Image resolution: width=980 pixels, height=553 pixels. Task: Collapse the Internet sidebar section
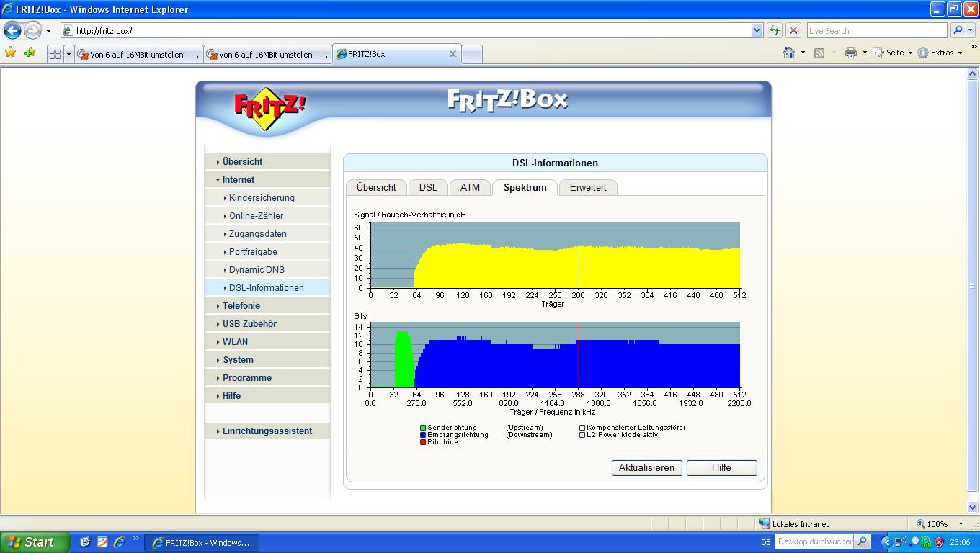(x=267, y=180)
